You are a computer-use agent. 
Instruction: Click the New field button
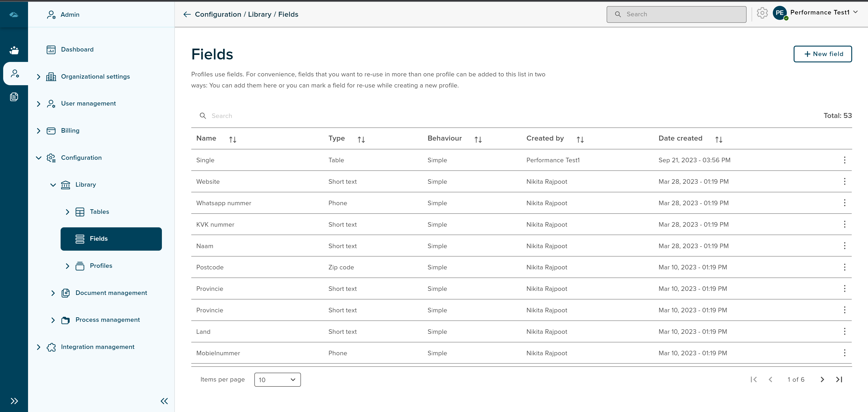point(823,54)
